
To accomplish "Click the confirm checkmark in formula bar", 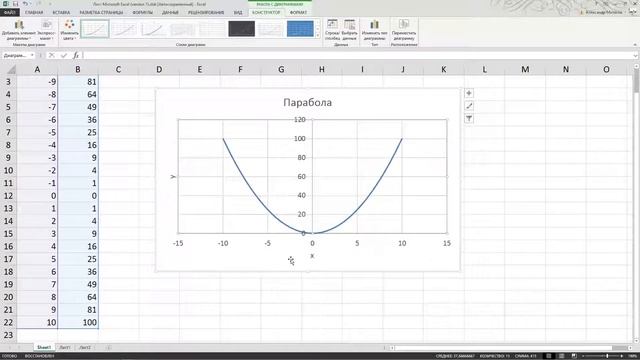I will (64, 55).
